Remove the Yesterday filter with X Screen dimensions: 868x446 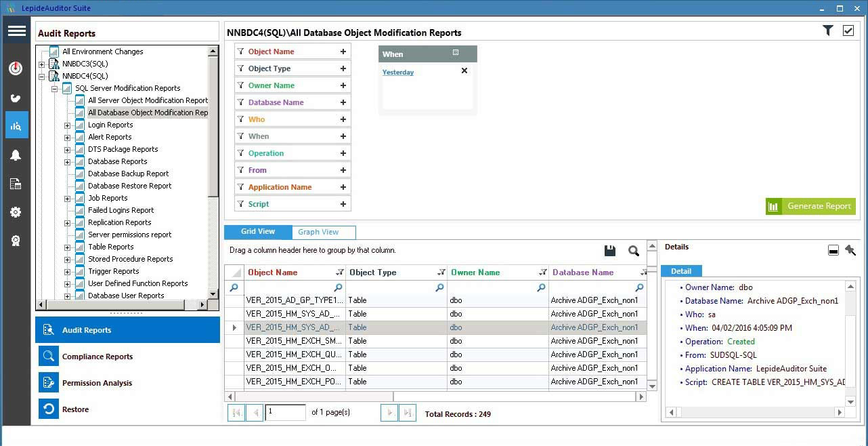pyautogui.click(x=464, y=70)
